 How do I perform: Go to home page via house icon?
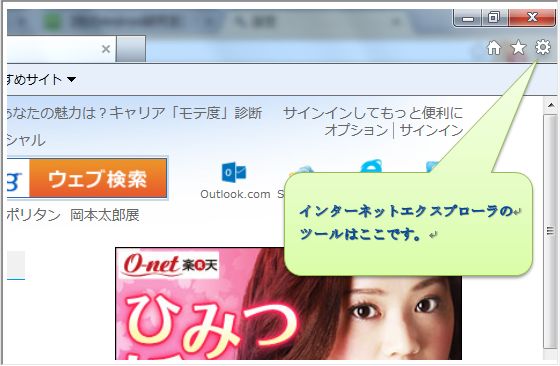click(494, 47)
